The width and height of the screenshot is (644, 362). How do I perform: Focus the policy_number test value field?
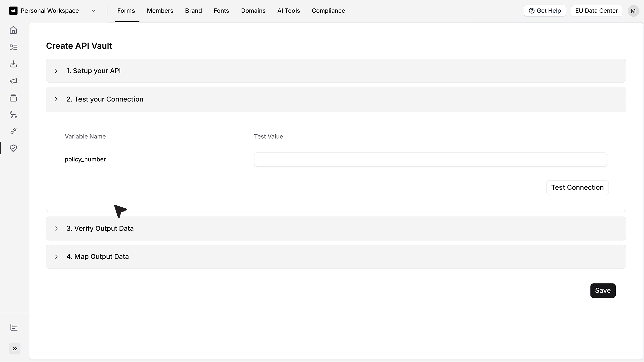tap(430, 160)
